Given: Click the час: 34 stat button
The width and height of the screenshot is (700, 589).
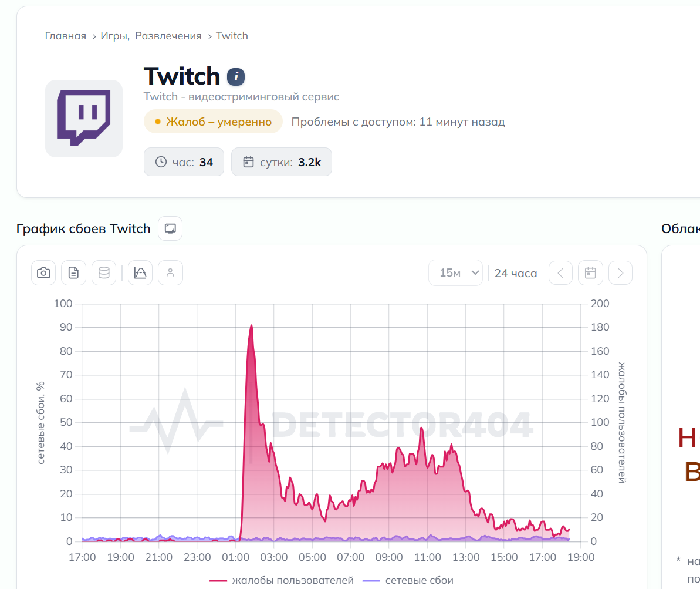Looking at the screenshot, I should click(x=184, y=161).
